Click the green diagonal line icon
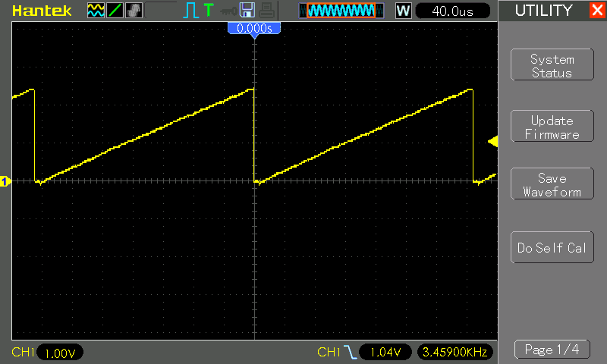The image size is (607, 364). point(115,11)
